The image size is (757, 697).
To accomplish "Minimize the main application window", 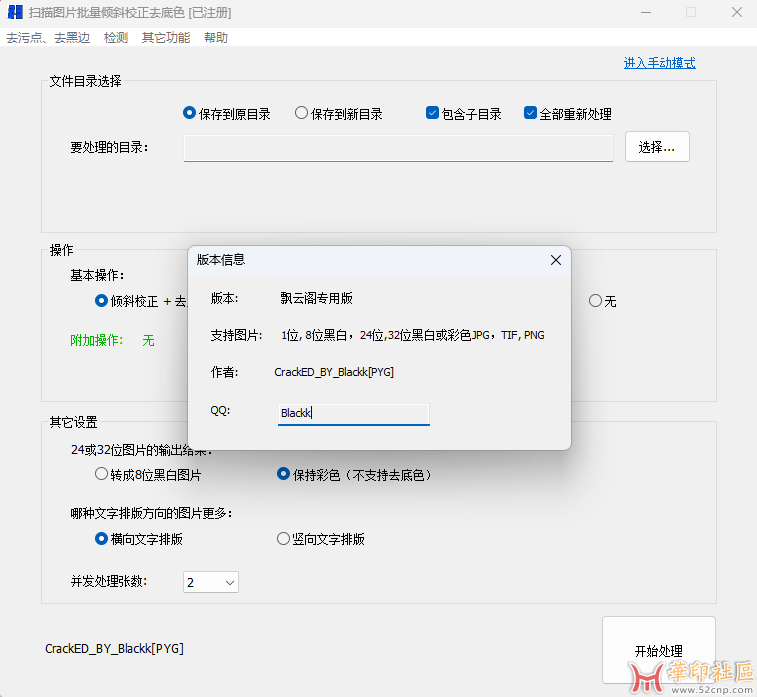I will pos(645,13).
